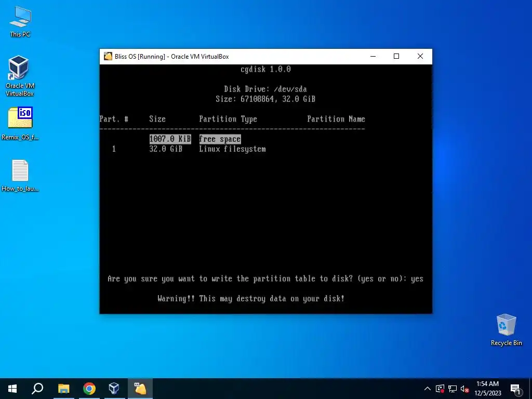Click the network status tray icon
This screenshot has height=399, width=532.
(x=453, y=389)
